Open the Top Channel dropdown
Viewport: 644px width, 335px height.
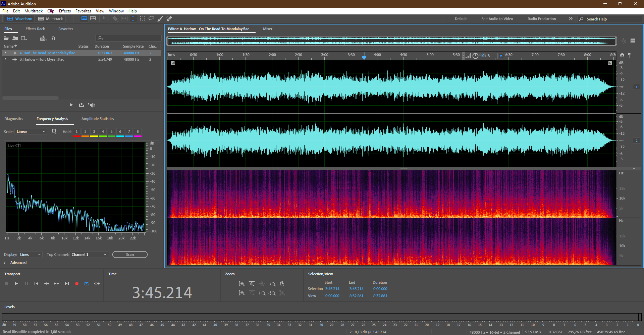pos(89,255)
